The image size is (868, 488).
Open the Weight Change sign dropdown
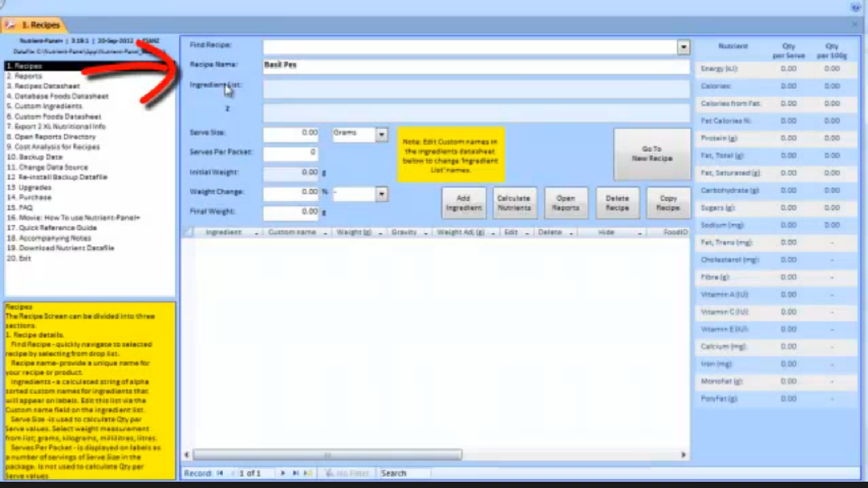tap(382, 194)
